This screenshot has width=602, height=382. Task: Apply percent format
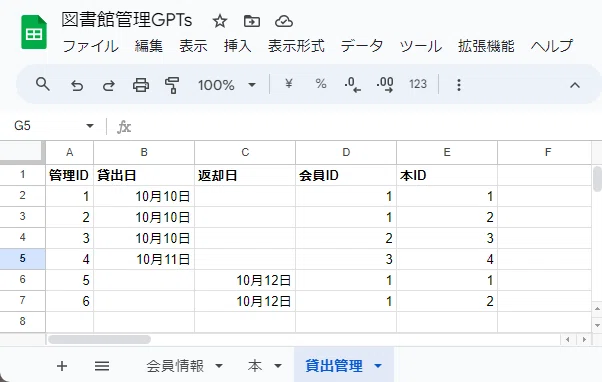(x=321, y=84)
